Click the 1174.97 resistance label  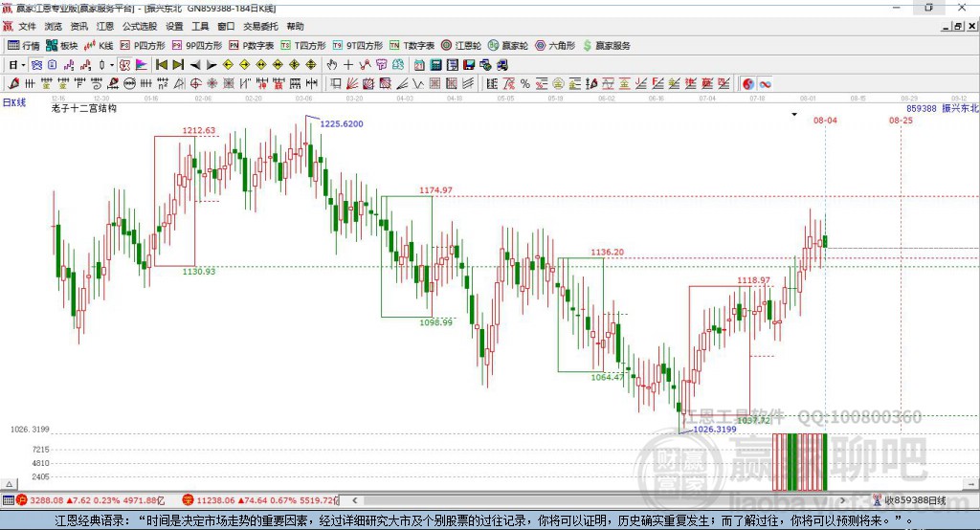click(435, 190)
